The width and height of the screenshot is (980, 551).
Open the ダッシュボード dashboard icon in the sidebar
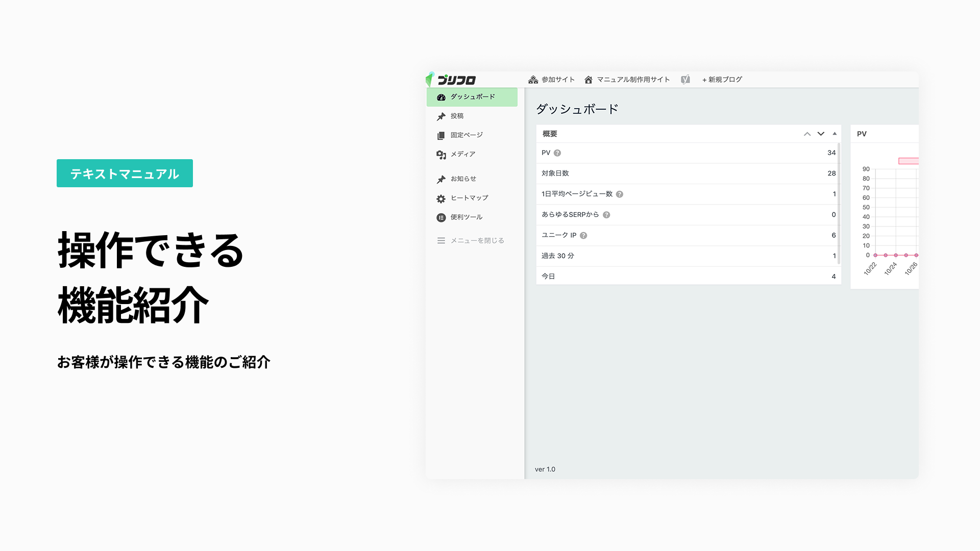coord(440,97)
